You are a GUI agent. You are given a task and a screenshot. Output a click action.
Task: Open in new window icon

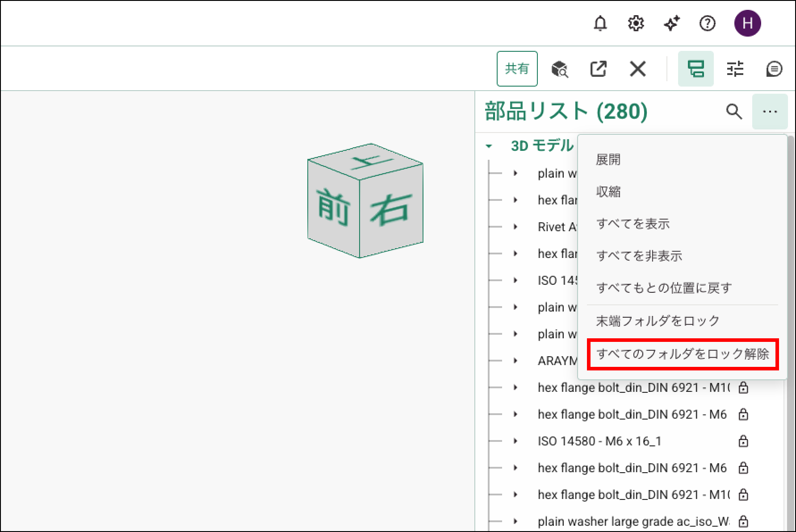(x=598, y=69)
